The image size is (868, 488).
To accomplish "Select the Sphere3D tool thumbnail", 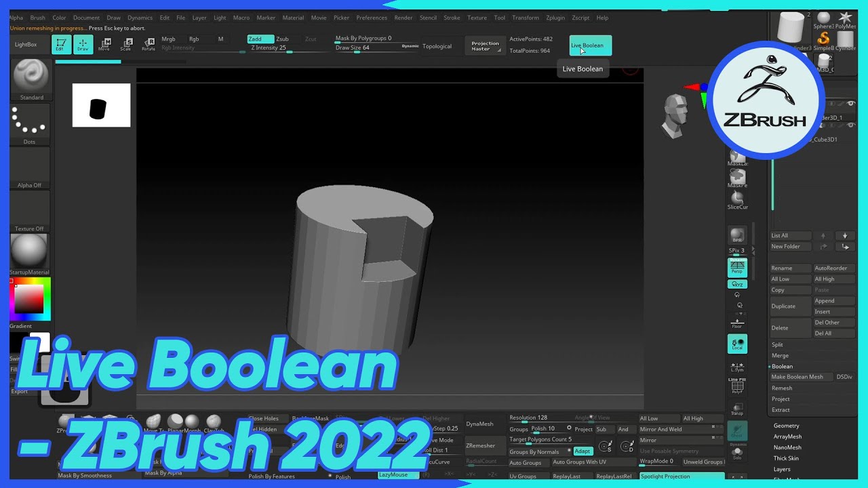I will click(824, 20).
